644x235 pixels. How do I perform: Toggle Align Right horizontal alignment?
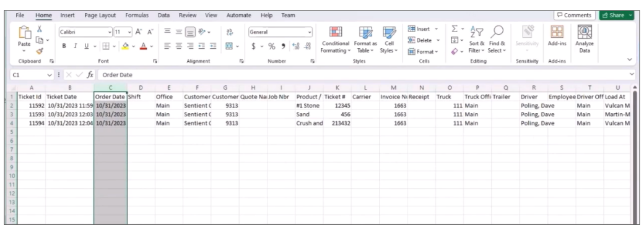click(x=190, y=46)
